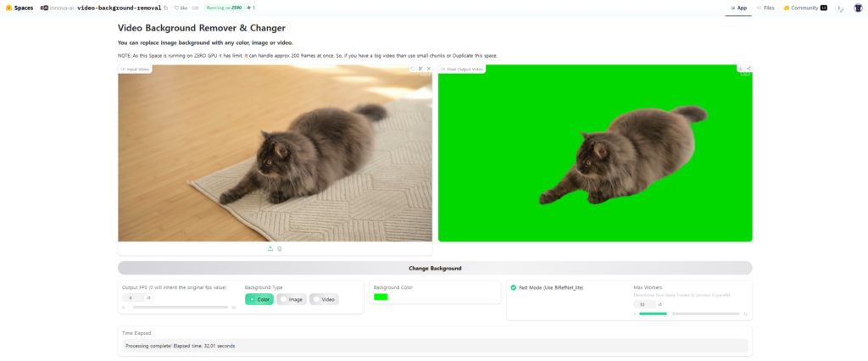Open the user profile avatar menu
This screenshot has height=361, width=868.
coord(858,8)
